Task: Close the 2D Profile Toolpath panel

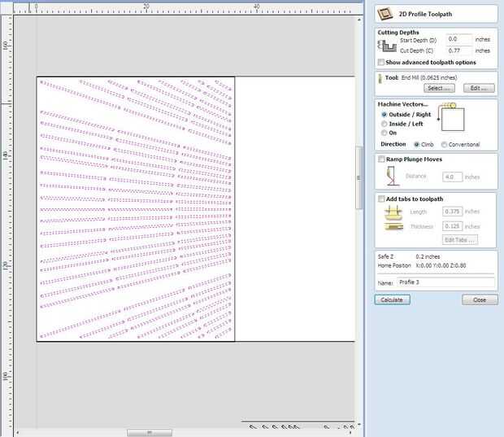Action: (480, 300)
